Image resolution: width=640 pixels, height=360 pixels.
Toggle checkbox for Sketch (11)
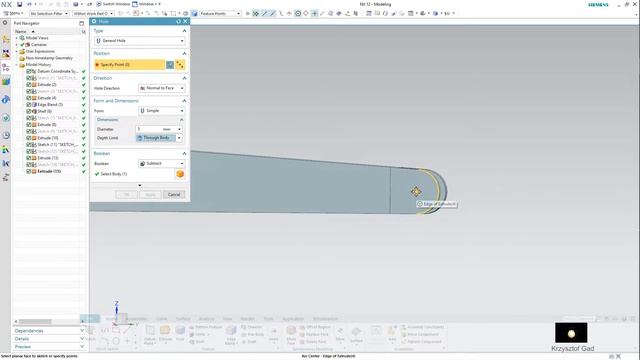pyautogui.click(x=29, y=144)
